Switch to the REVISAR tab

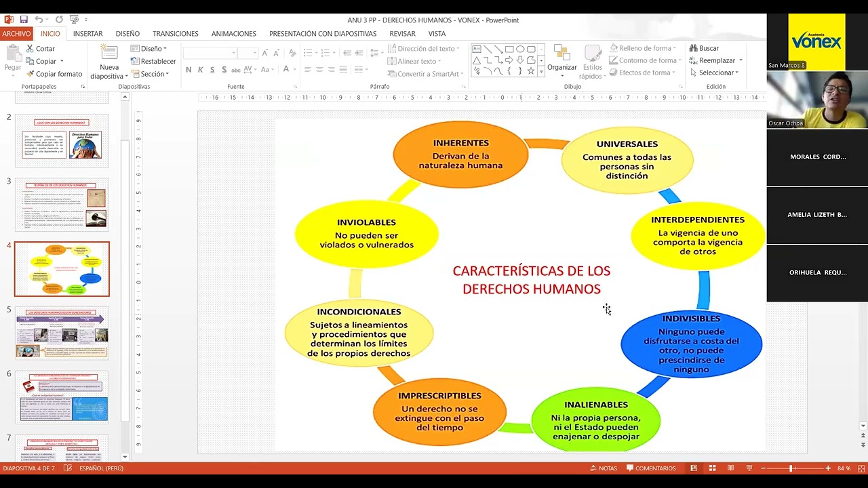403,34
